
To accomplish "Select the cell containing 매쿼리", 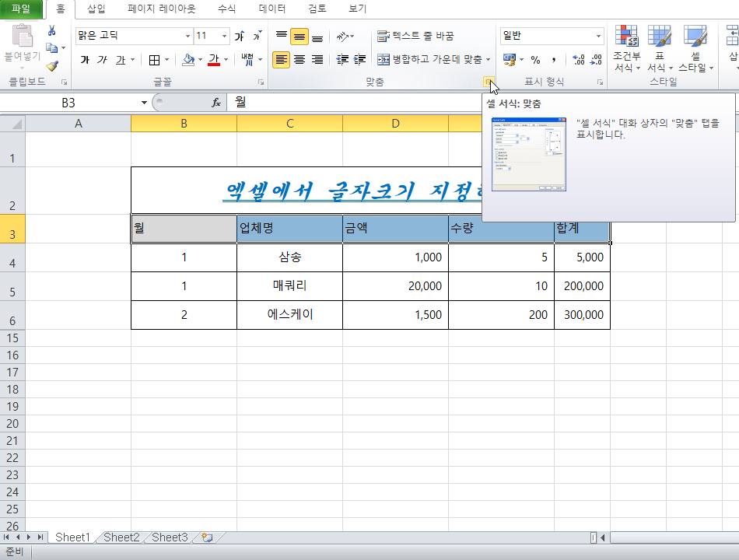I will (290, 286).
